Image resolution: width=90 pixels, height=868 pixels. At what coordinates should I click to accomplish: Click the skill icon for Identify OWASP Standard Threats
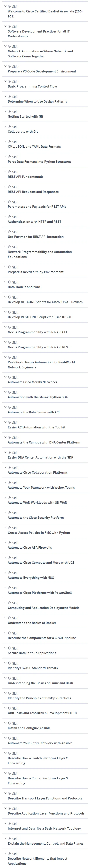tap(9, 663)
